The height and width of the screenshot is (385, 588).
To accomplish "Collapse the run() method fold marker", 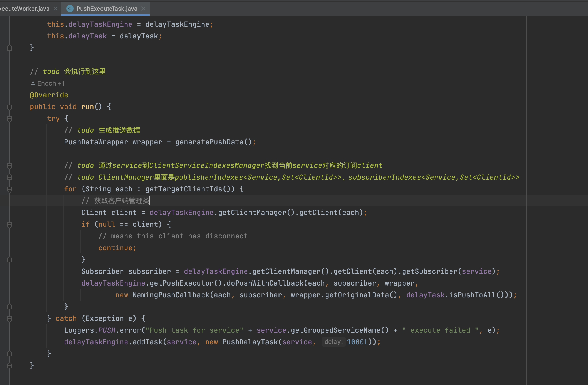I will (10, 107).
